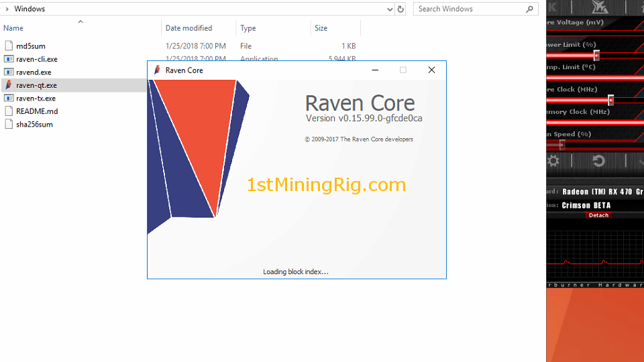Sort files by Size column
This screenshot has height=362, width=644.
321,28
